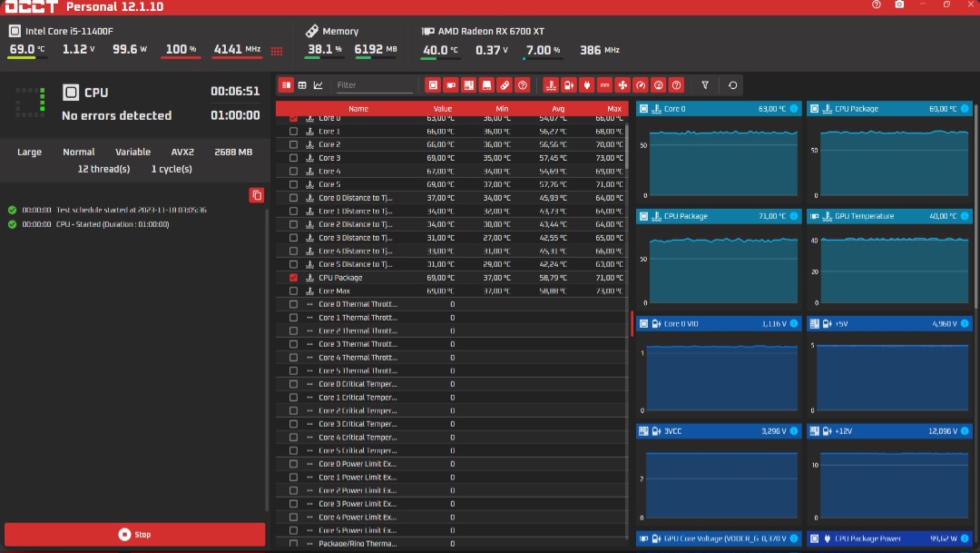This screenshot has width=980, height=553.
Task: Take a screenshot with the camera icon
Action: pos(899,5)
